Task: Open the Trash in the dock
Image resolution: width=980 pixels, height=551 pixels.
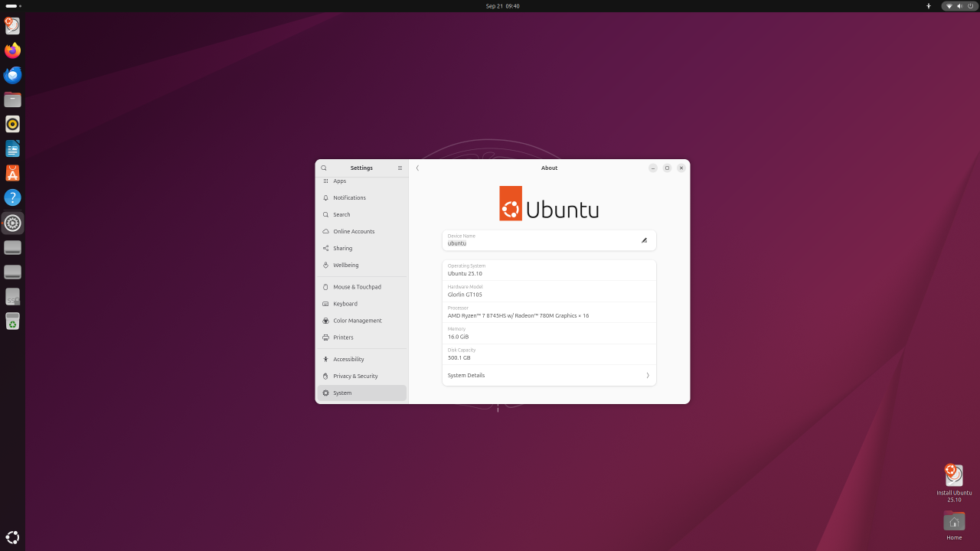Action: coord(12,321)
